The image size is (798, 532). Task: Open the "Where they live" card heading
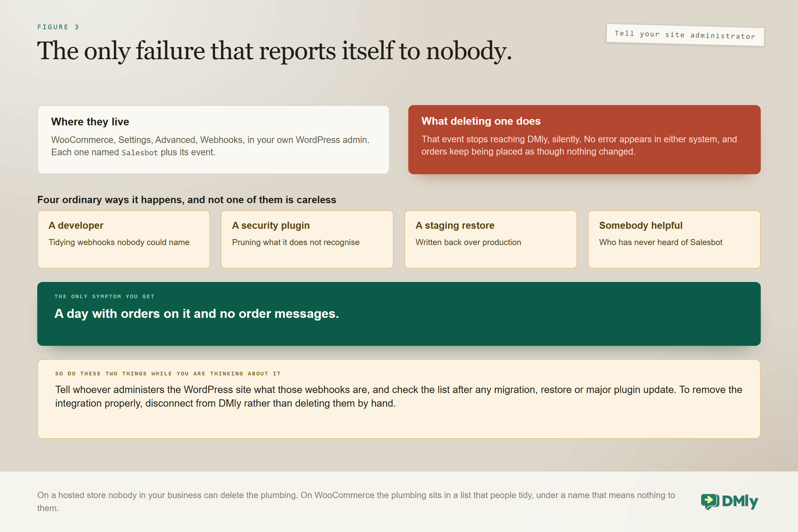(90, 122)
